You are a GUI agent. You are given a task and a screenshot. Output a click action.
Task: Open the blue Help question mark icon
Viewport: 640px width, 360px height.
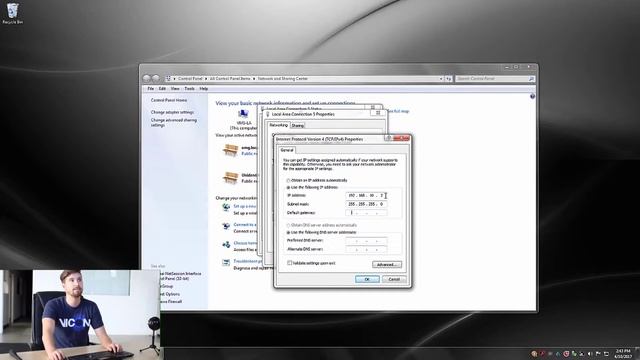pyautogui.click(x=532, y=96)
